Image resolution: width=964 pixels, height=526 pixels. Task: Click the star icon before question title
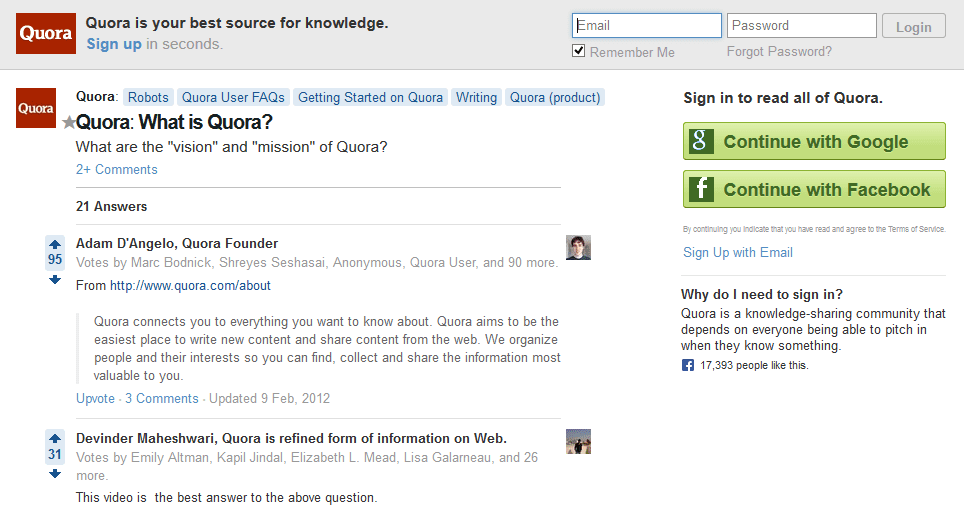pos(69,122)
